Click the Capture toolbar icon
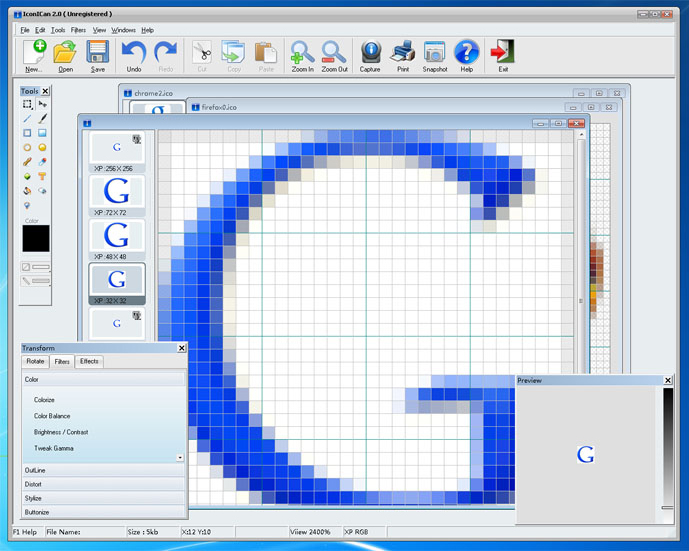The image size is (689, 551). coord(370,55)
